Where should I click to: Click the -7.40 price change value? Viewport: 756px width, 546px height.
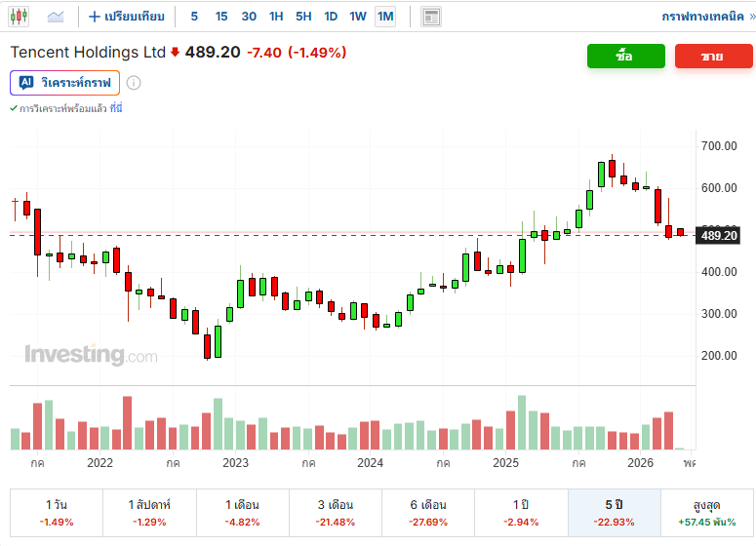(264, 53)
